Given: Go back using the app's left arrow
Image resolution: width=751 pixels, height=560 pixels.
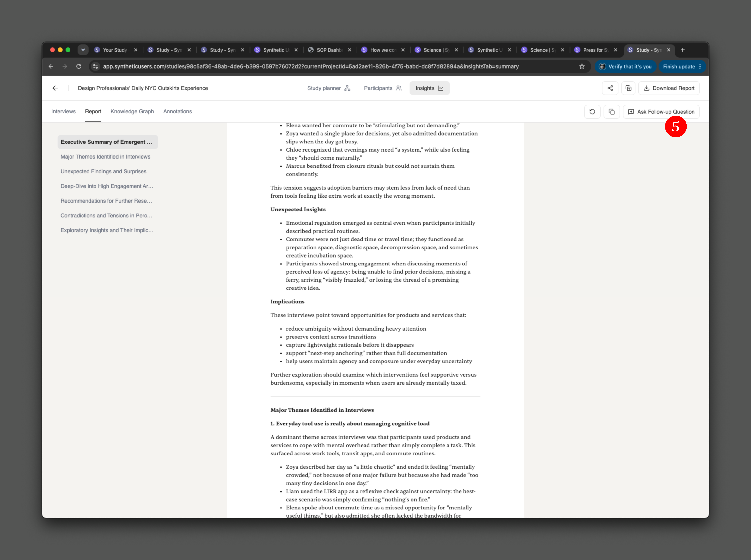Looking at the screenshot, I should point(55,88).
